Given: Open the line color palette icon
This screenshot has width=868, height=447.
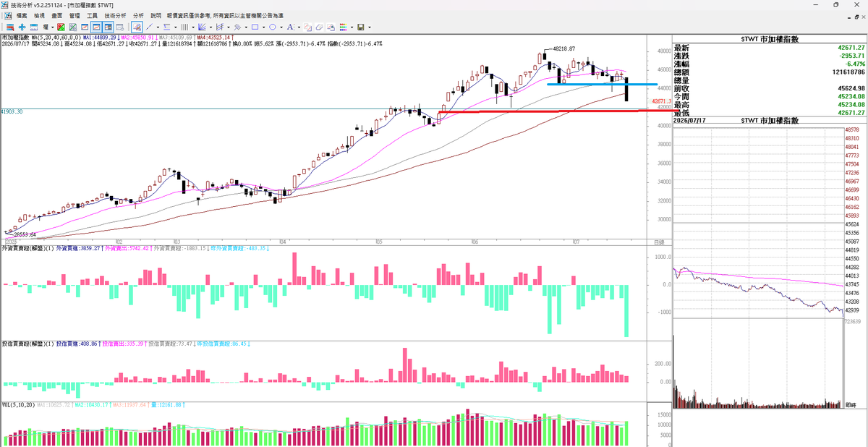Looking at the screenshot, I should (x=343, y=27).
